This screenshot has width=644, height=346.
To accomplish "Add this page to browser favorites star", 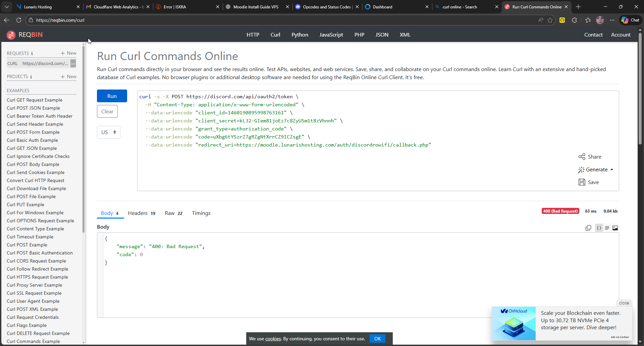I will [550, 20].
